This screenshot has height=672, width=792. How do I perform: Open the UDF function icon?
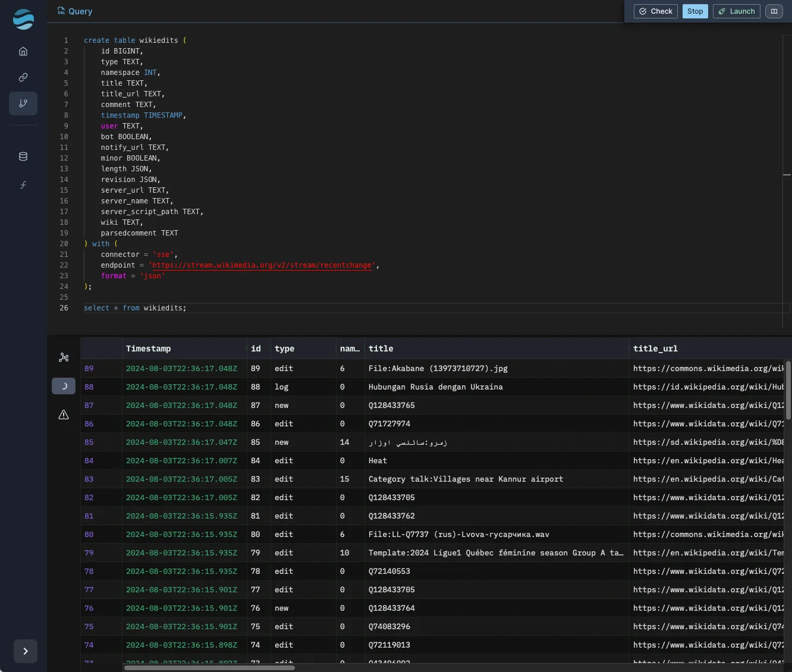23,185
